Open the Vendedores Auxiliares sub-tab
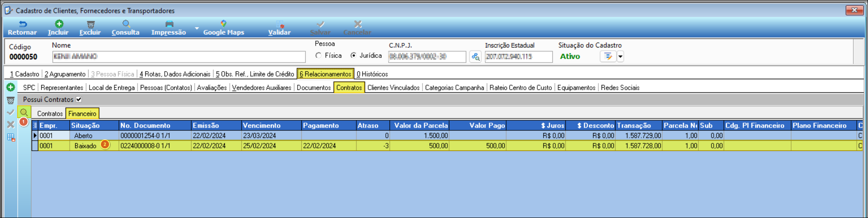 262,88
